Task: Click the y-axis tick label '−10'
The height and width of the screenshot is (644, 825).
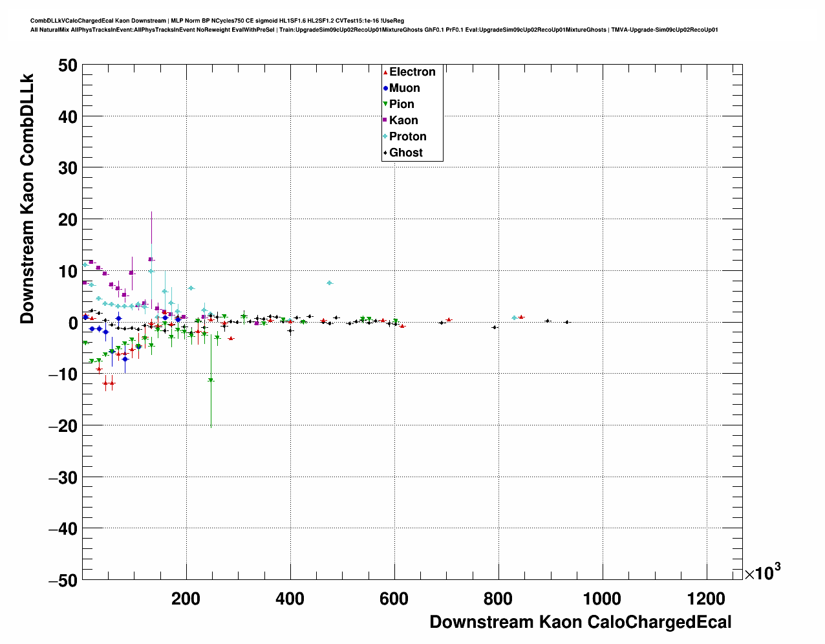Action: 63,374
